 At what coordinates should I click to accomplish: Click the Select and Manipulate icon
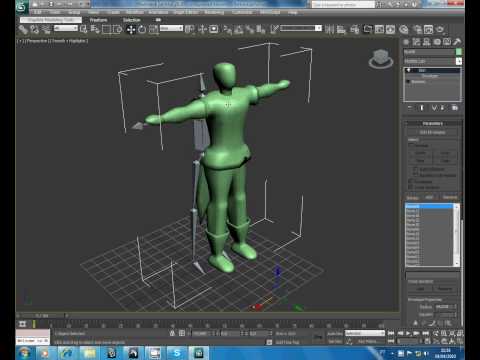(202, 30)
